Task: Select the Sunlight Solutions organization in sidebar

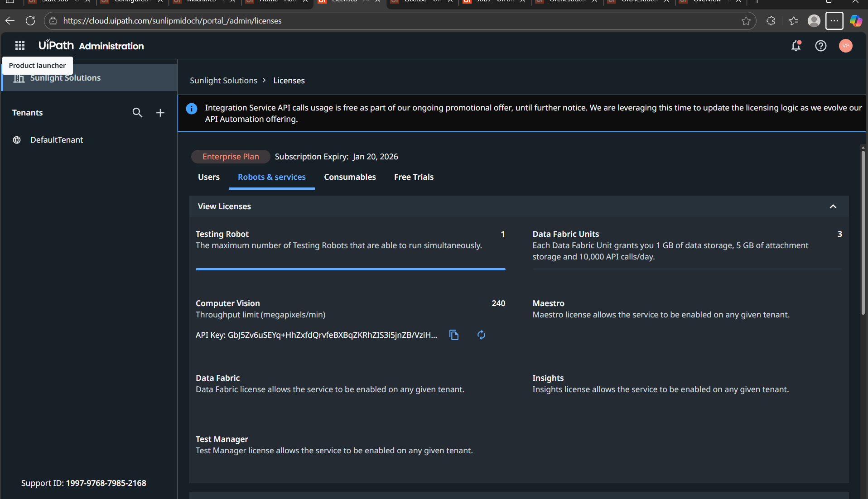Action: coord(90,78)
